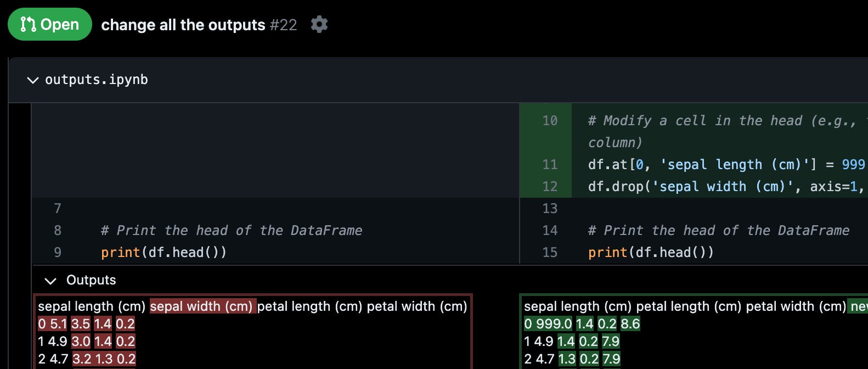Viewport: 868px width, 369px height.
Task: Click line number 8 in the old file
Action: (58, 231)
